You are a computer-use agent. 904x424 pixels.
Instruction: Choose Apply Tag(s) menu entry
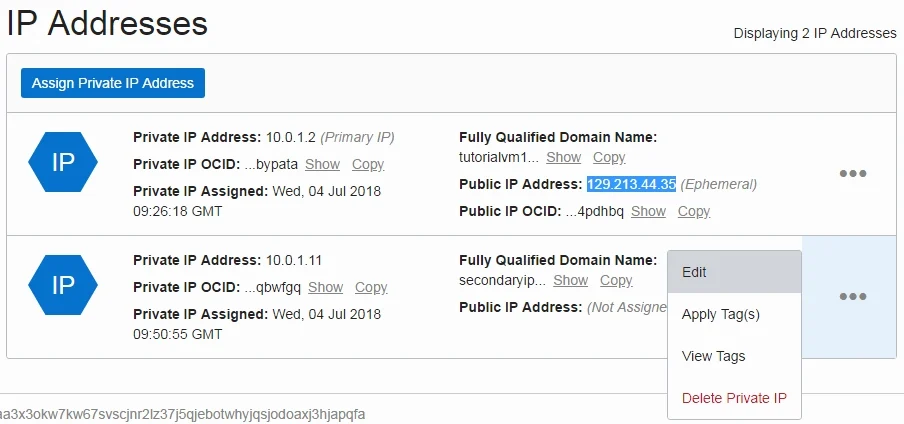tap(734, 314)
